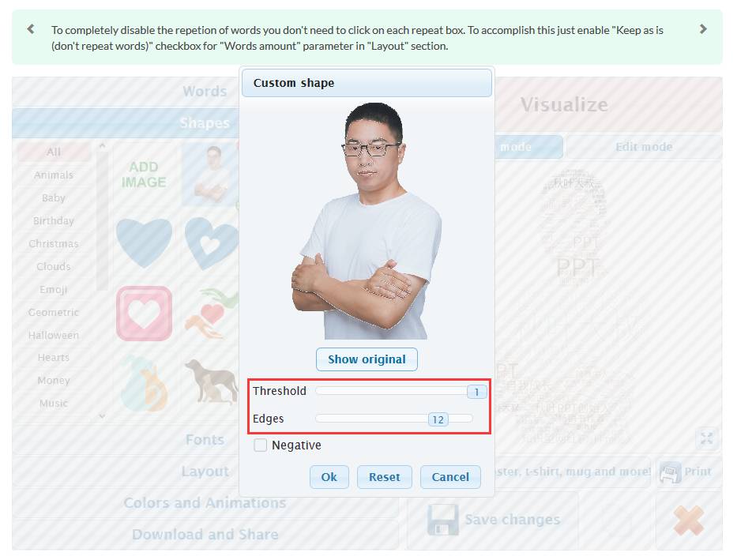Click the Print printer icon
The height and width of the screenshot is (560, 737).
click(671, 472)
